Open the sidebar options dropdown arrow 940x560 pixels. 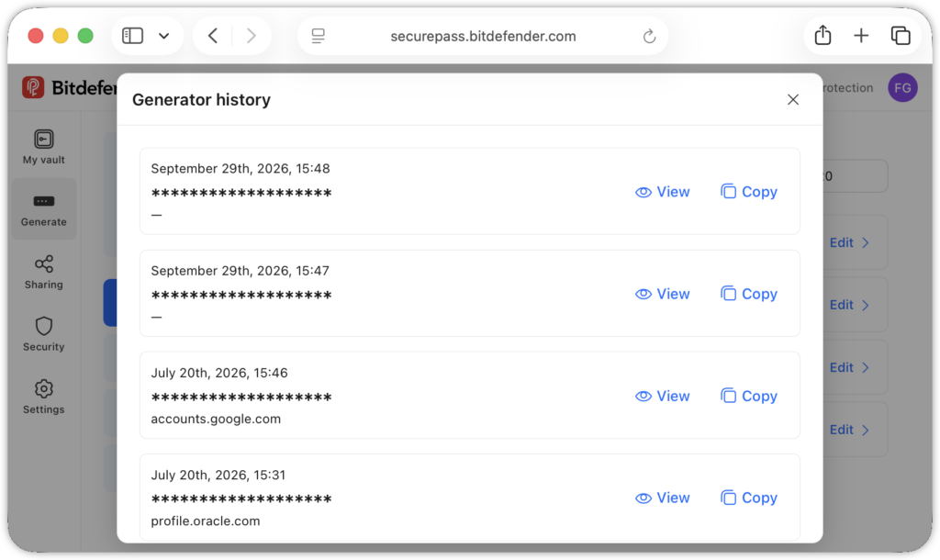[163, 36]
